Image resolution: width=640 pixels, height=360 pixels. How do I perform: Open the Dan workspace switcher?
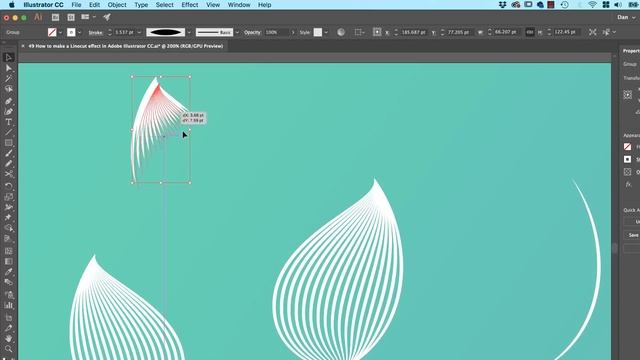(627, 17)
